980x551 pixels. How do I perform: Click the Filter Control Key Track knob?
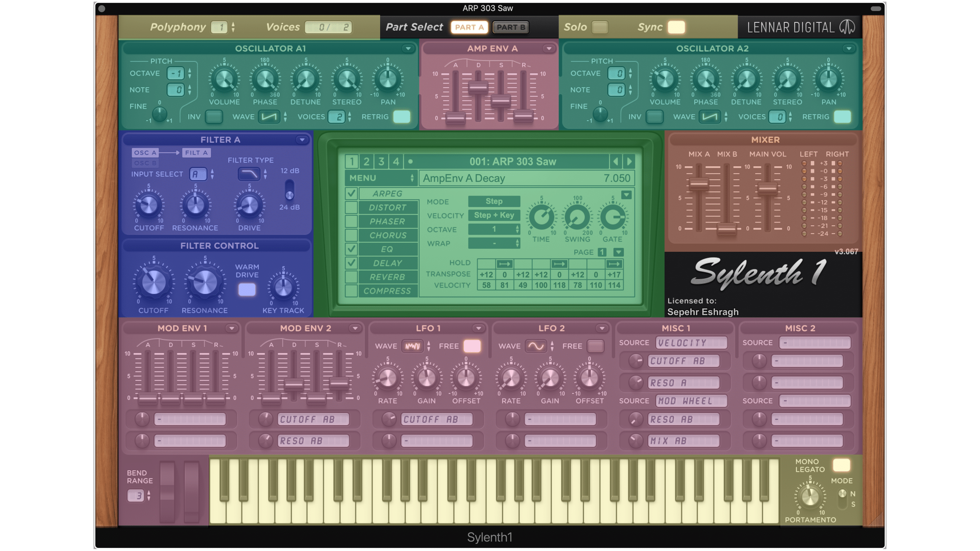coord(283,287)
